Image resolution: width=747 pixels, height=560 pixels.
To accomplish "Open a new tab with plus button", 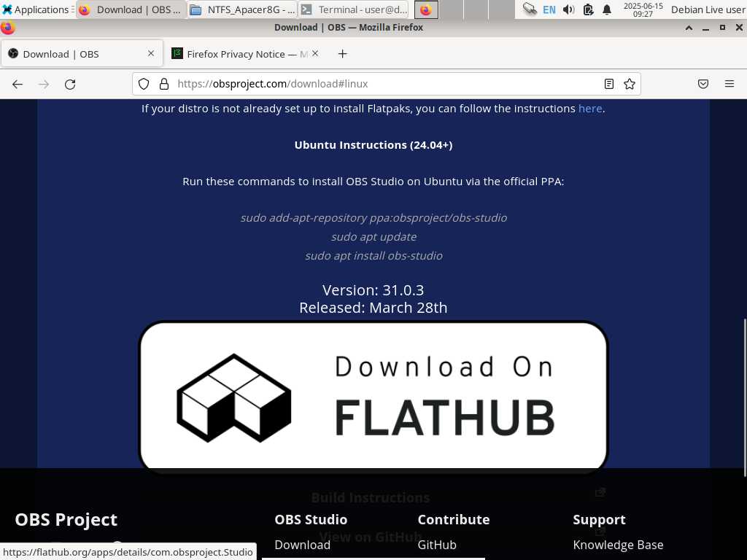I will click(x=343, y=54).
